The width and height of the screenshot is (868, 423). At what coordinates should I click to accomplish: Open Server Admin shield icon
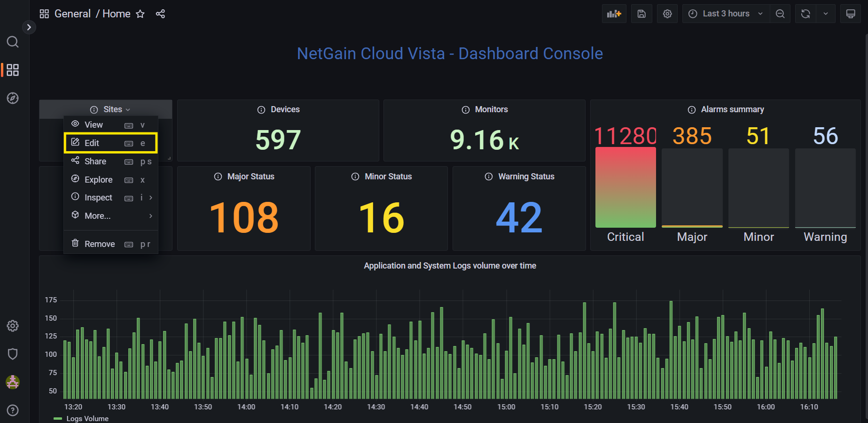(x=13, y=354)
